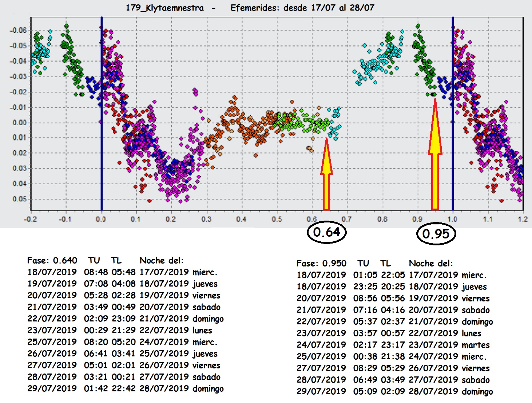Screen dimensions: 532x403
Task: Click the TL time 00:57
Action: [x=393, y=333]
